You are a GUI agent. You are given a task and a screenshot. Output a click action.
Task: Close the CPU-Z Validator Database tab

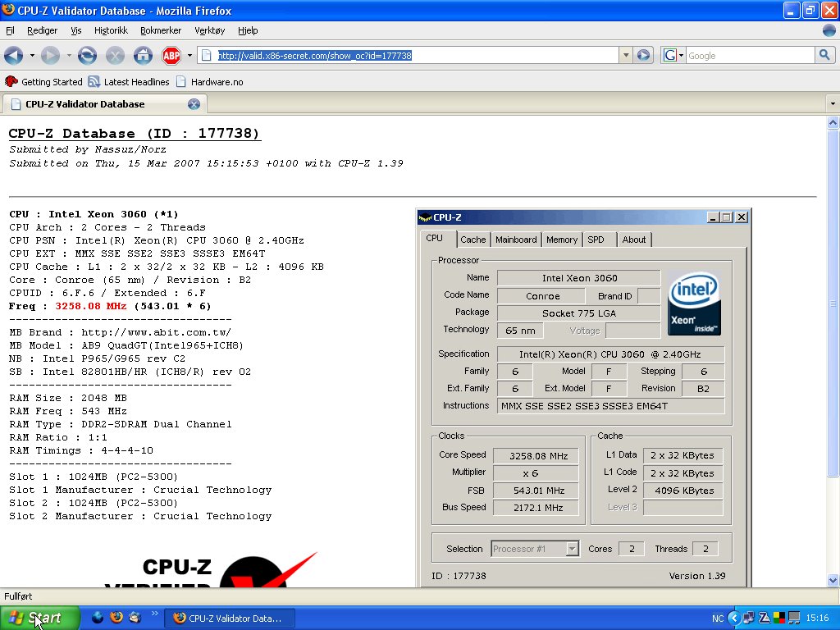tap(194, 104)
